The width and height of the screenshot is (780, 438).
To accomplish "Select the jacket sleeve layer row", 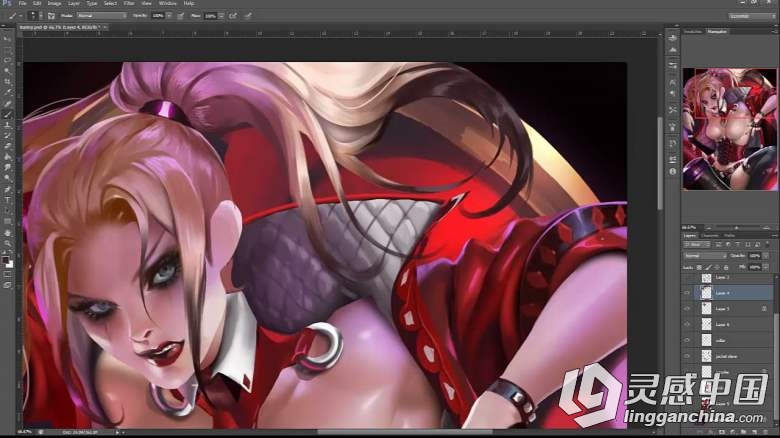I will point(728,356).
